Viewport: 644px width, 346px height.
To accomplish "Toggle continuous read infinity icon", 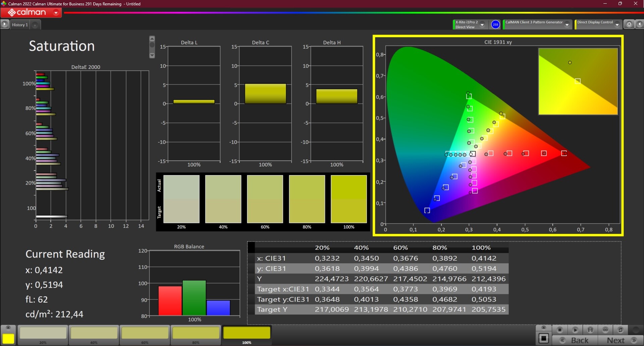I will [x=605, y=330].
